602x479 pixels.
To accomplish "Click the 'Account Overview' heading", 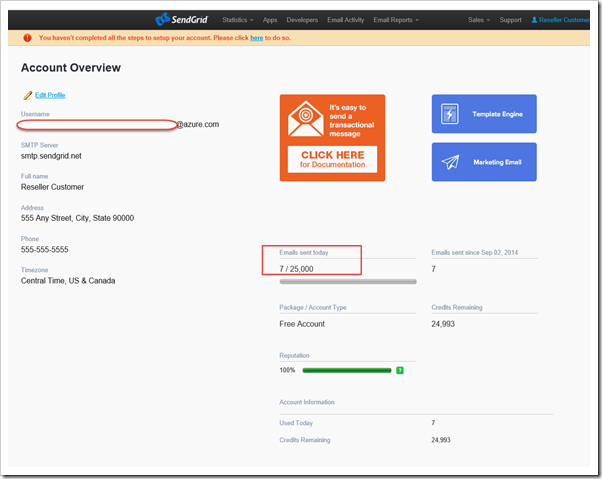I will coord(71,68).
